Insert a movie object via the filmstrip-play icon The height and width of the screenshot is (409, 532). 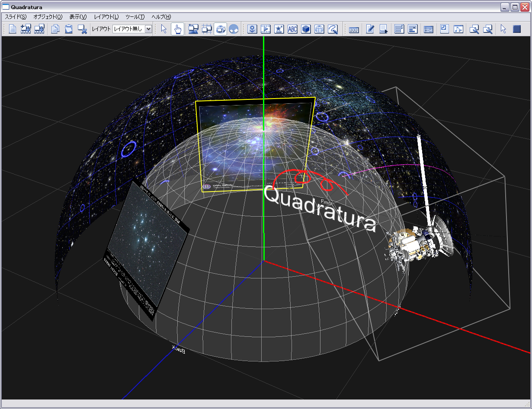pos(266,29)
